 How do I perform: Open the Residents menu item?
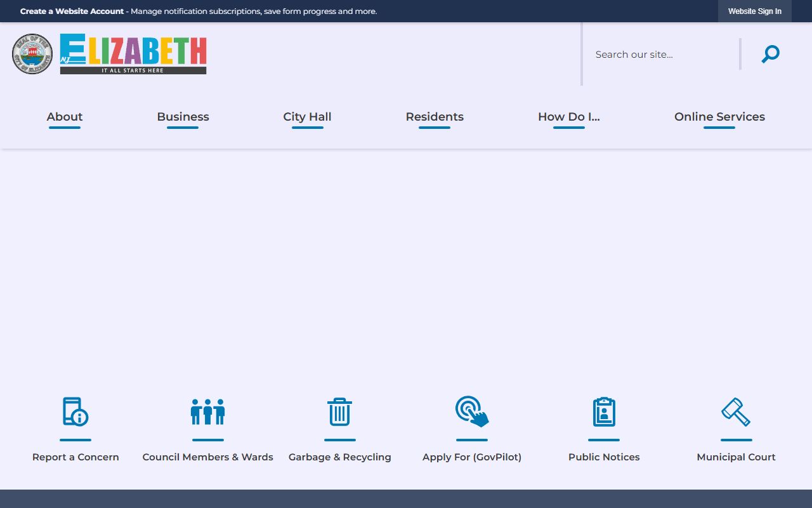(x=435, y=117)
